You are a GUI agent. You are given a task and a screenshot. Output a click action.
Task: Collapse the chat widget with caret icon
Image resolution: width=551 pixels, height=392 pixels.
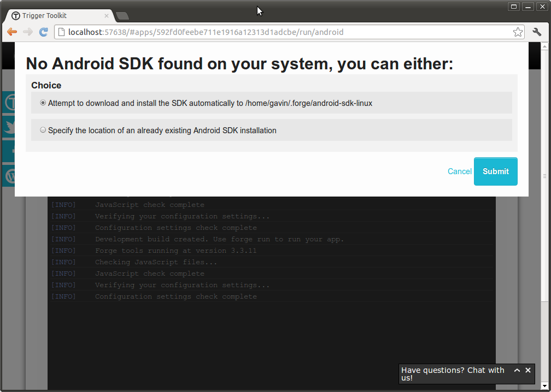(517, 370)
